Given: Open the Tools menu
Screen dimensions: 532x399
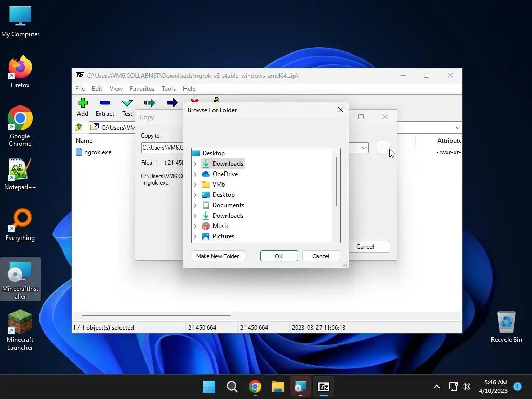Looking at the screenshot, I should pyautogui.click(x=169, y=88).
